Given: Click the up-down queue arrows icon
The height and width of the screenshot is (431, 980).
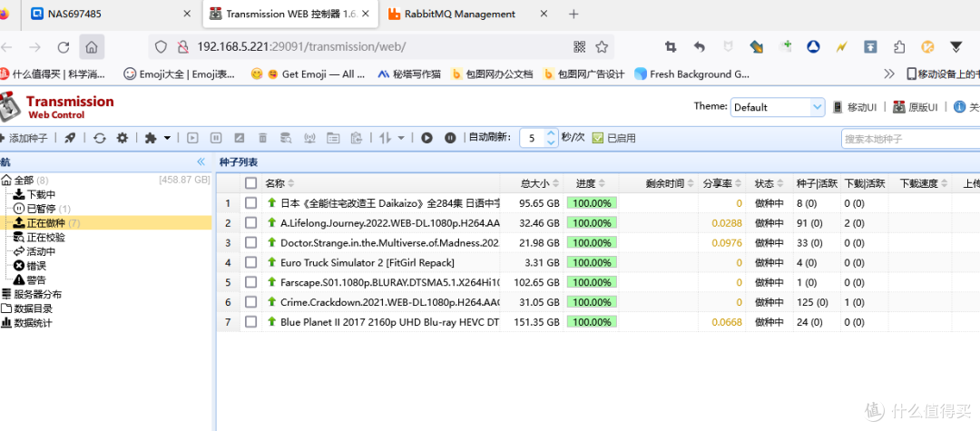Looking at the screenshot, I should [385, 138].
